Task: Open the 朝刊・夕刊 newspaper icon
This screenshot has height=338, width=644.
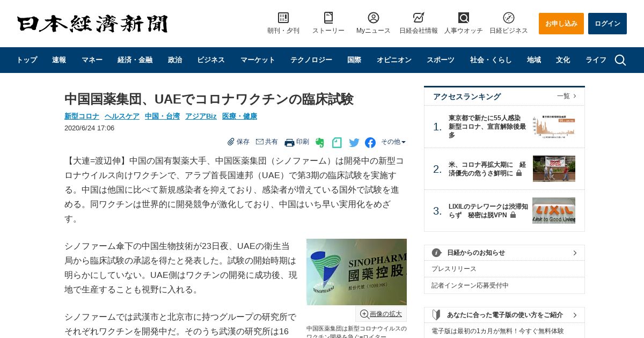Action: [x=283, y=18]
